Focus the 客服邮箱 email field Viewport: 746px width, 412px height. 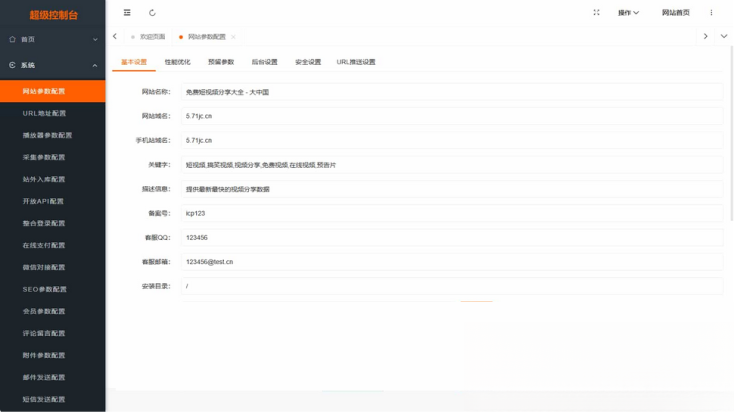point(452,262)
